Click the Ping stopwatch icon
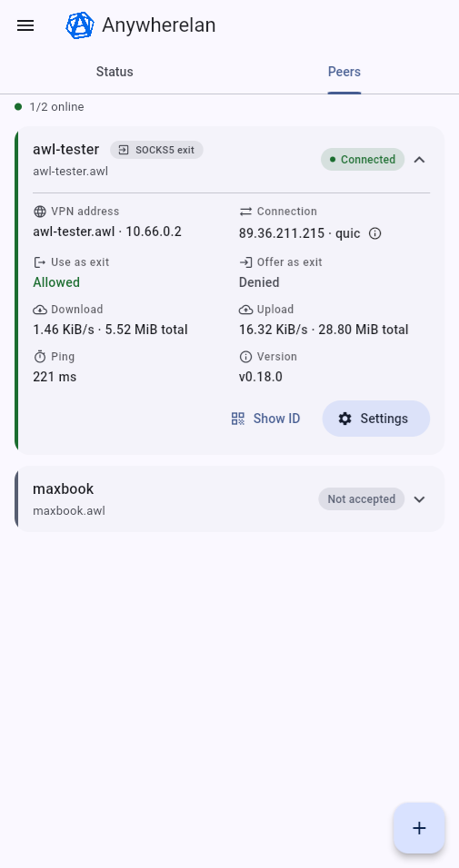 [40, 357]
